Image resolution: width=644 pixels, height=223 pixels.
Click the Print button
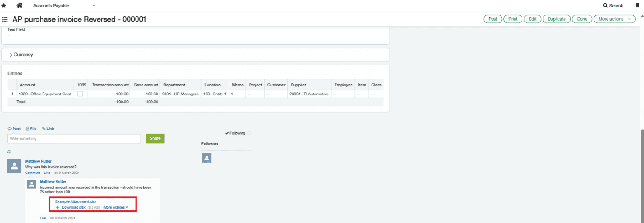point(513,19)
